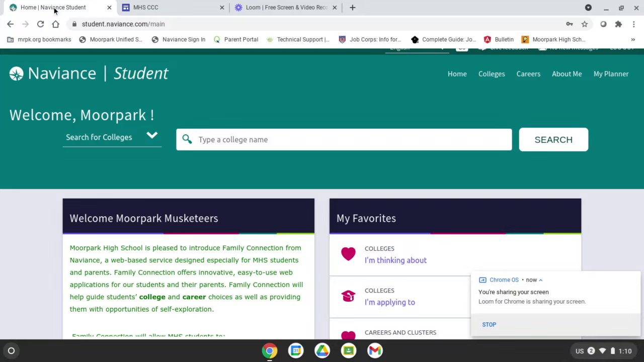Open Naviance Sign In bookmark
The image size is (644, 362).
point(178,40)
